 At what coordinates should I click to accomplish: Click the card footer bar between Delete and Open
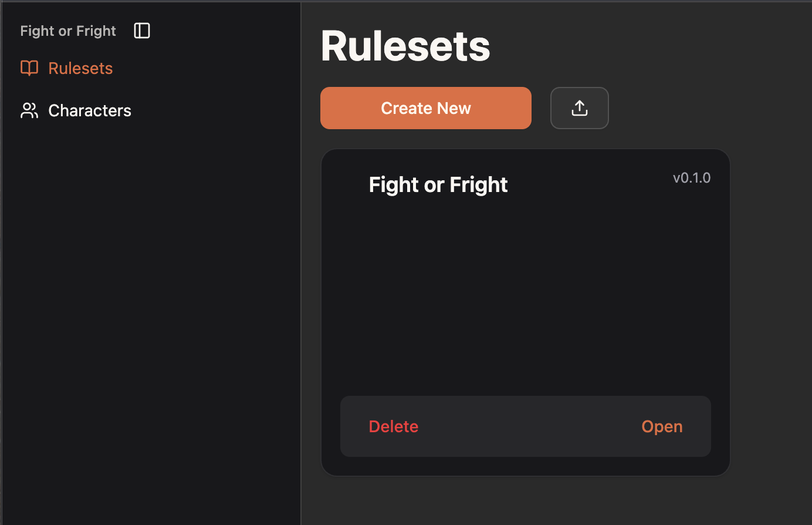pyautogui.click(x=528, y=426)
